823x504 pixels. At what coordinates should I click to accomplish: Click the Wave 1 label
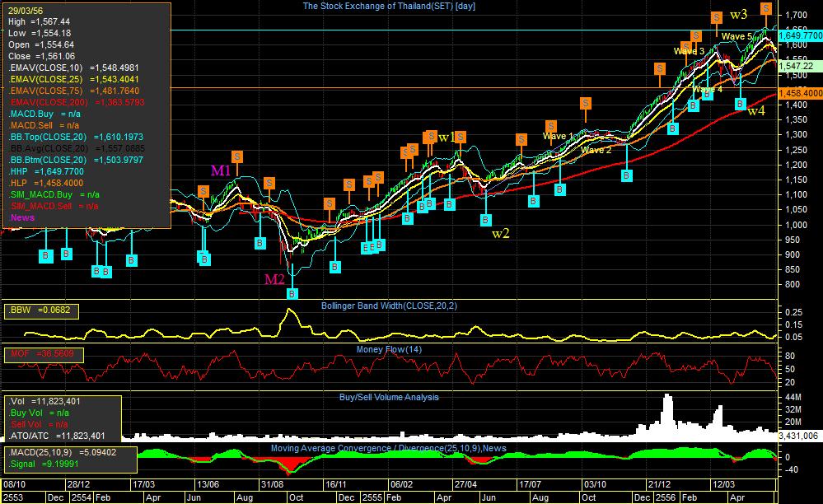click(558, 137)
